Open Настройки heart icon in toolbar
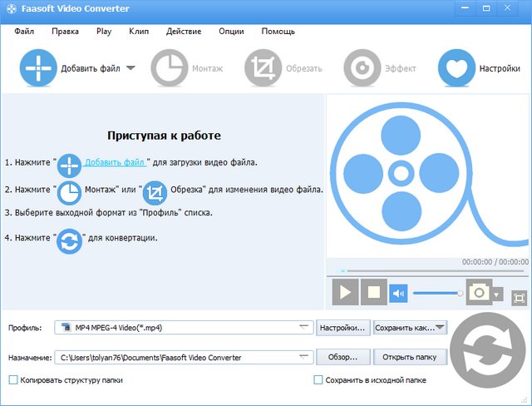 coord(456,68)
